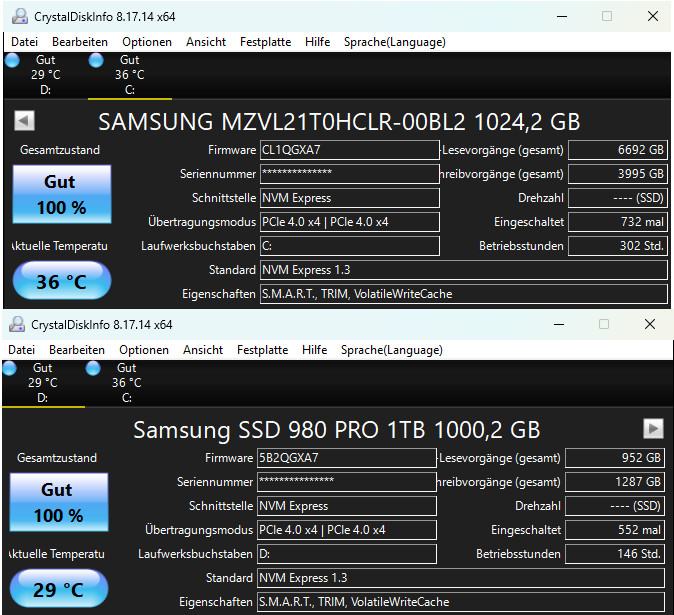
Task: Click the 36 °C temperature button
Action: coord(62,281)
